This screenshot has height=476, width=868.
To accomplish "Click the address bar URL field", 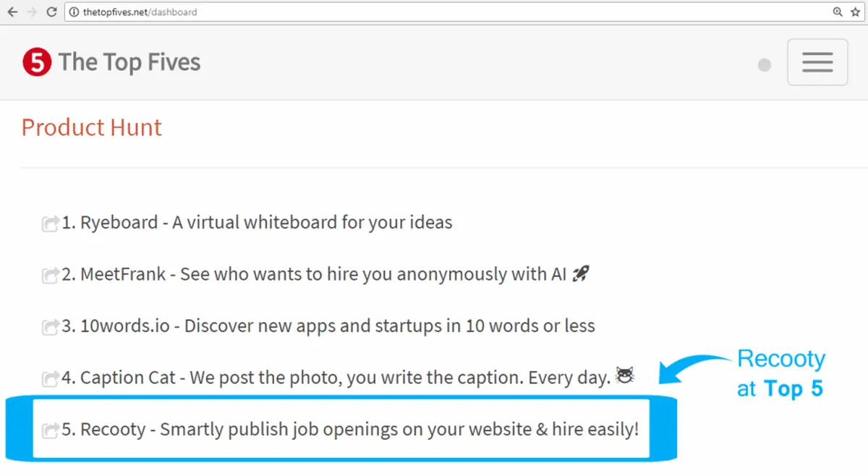I will point(434,12).
